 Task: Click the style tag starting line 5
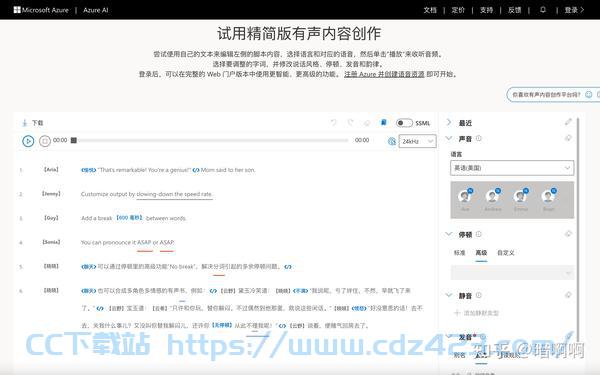[x=88, y=267]
